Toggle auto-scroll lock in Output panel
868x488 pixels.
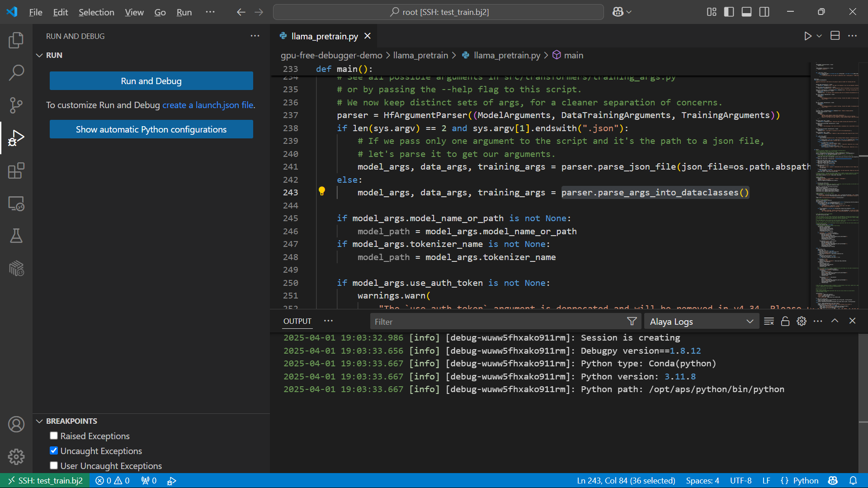pyautogui.click(x=785, y=321)
